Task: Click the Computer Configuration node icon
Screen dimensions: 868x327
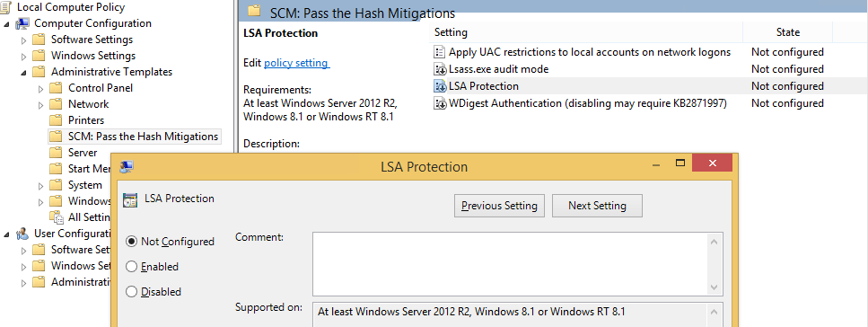Action: 22,23
